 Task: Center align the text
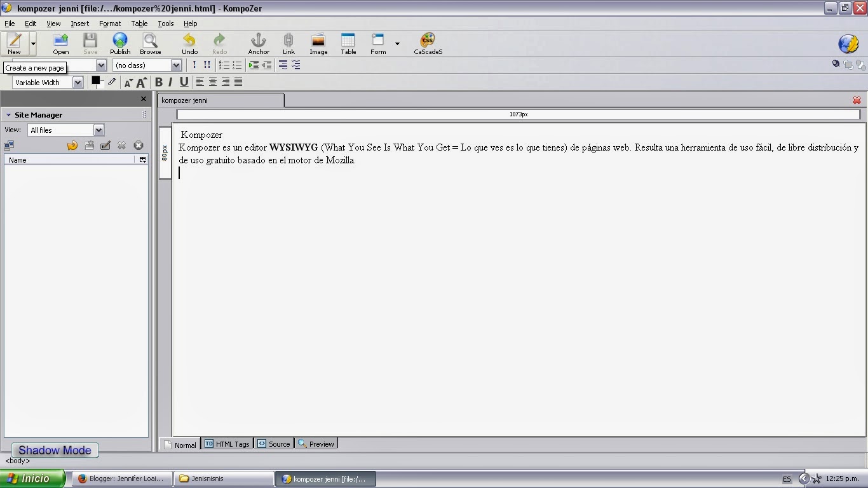tap(213, 82)
